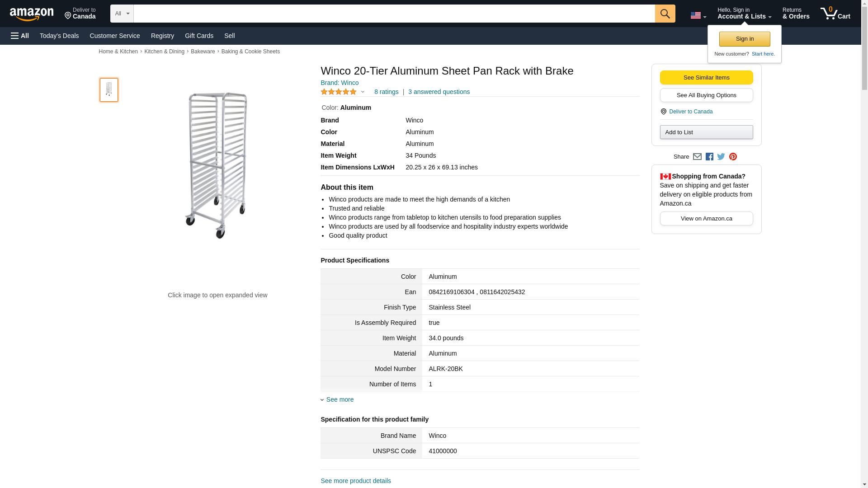Click the yellow Sign in button
Screen dimensions: 868x488
coord(745,39)
